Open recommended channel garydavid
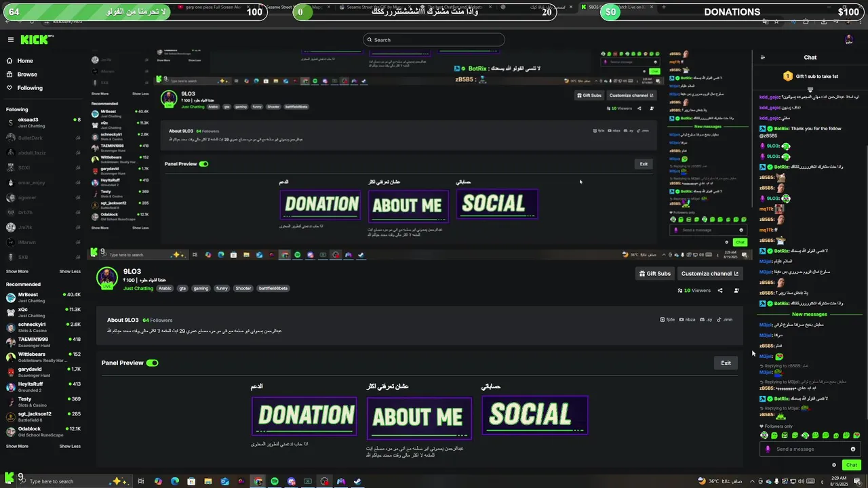Viewport: 868px width, 488px height. (43, 372)
